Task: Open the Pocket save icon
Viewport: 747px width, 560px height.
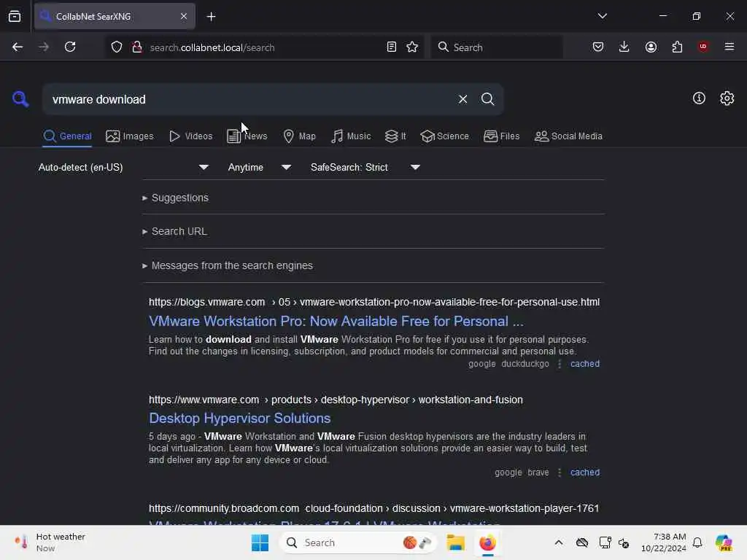Action: [598, 47]
